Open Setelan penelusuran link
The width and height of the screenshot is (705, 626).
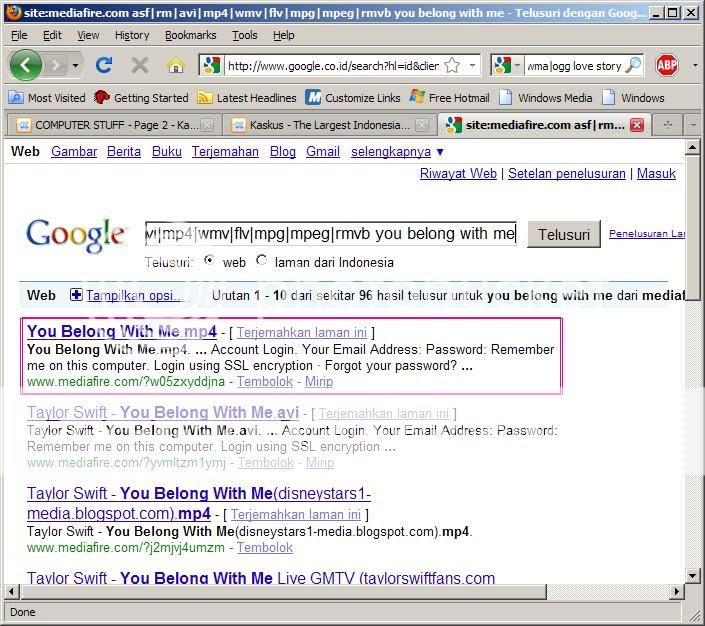tap(567, 173)
